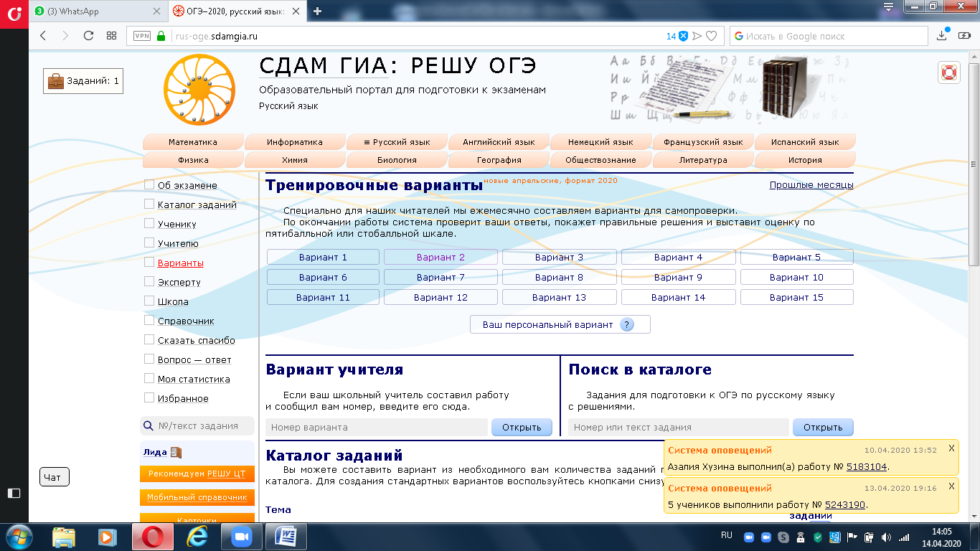
Task: Click the Номер варианта input field
Action: click(376, 427)
